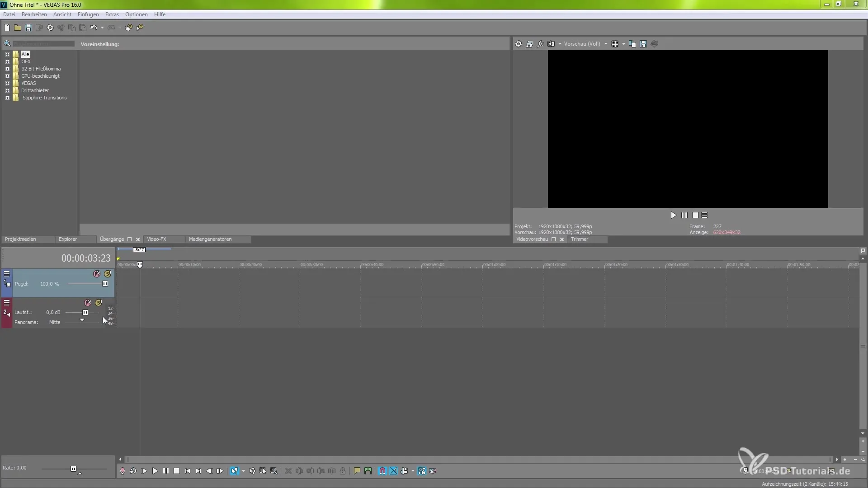Toggle preview on external monitor icon
The height and width of the screenshot is (488, 868).
click(x=529, y=44)
